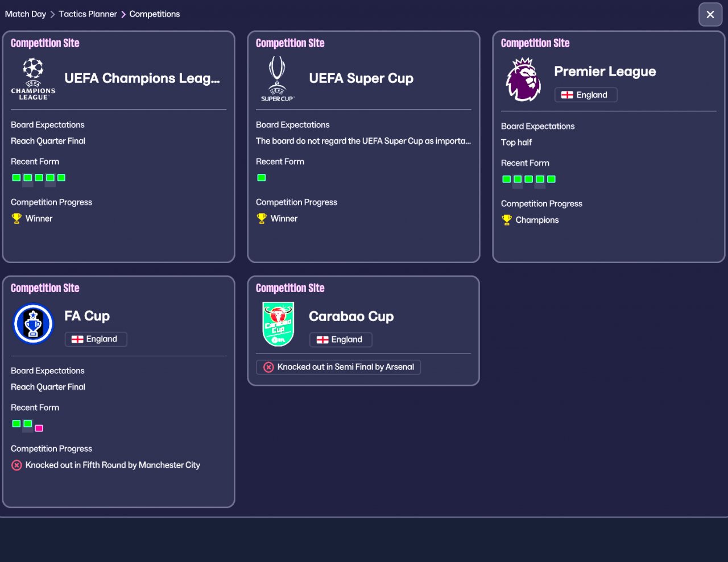
Task: Click Premier League 'Competition Progress' label
Action: click(x=542, y=203)
